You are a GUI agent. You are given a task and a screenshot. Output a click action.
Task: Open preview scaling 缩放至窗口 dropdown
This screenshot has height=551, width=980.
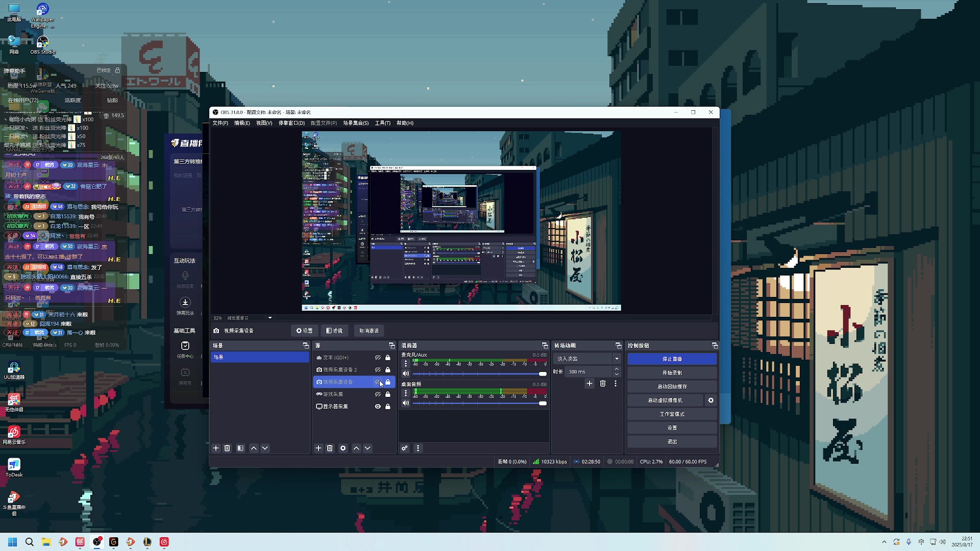249,318
